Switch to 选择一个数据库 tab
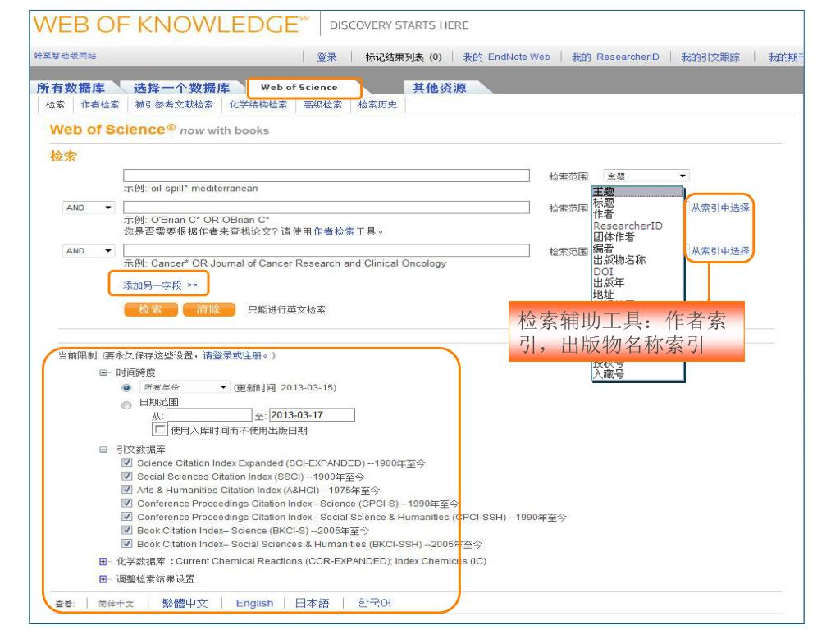The height and width of the screenshot is (630, 840). (181, 88)
